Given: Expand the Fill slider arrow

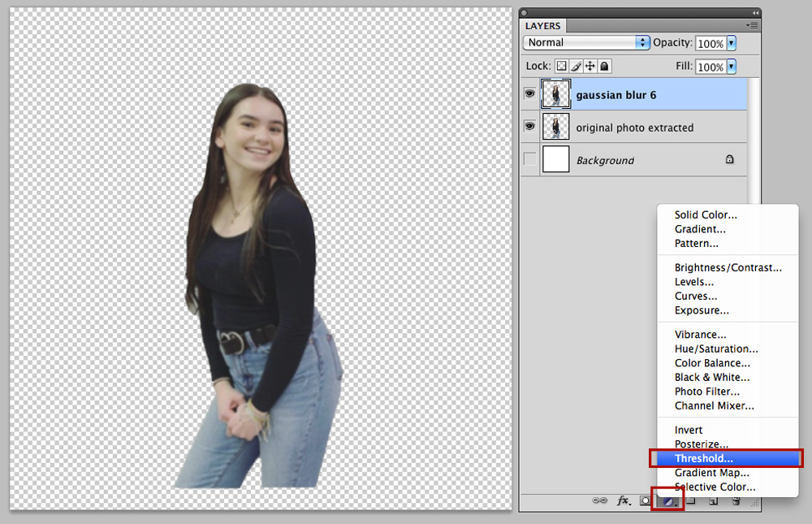Looking at the screenshot, I should click(732, 67).
